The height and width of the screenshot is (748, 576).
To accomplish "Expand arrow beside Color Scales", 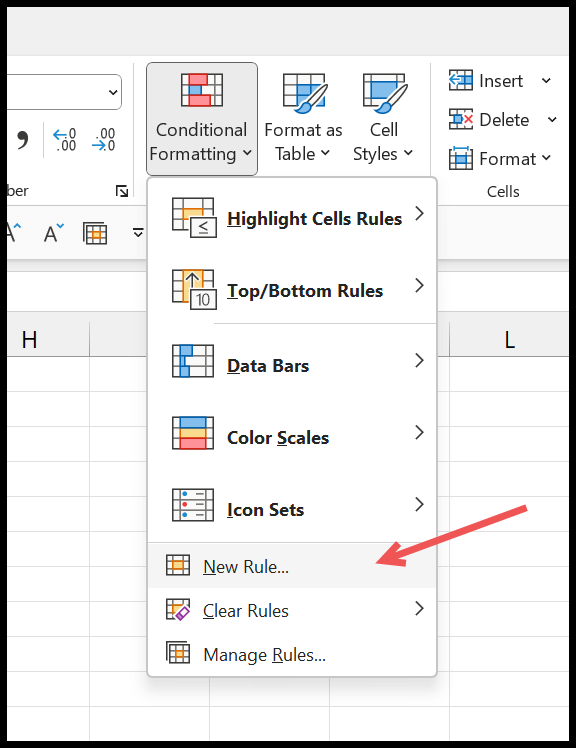I will [419, 432].
